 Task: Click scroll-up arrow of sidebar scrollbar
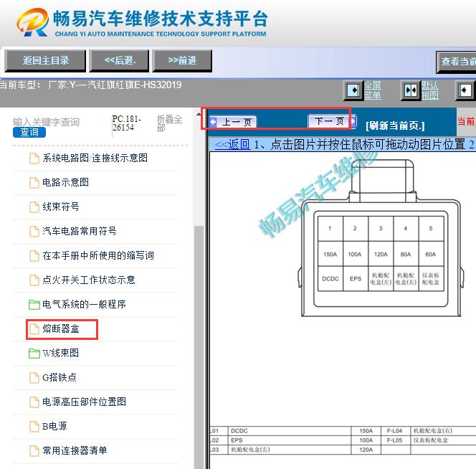pyautogui.click(x=199, y=114)
